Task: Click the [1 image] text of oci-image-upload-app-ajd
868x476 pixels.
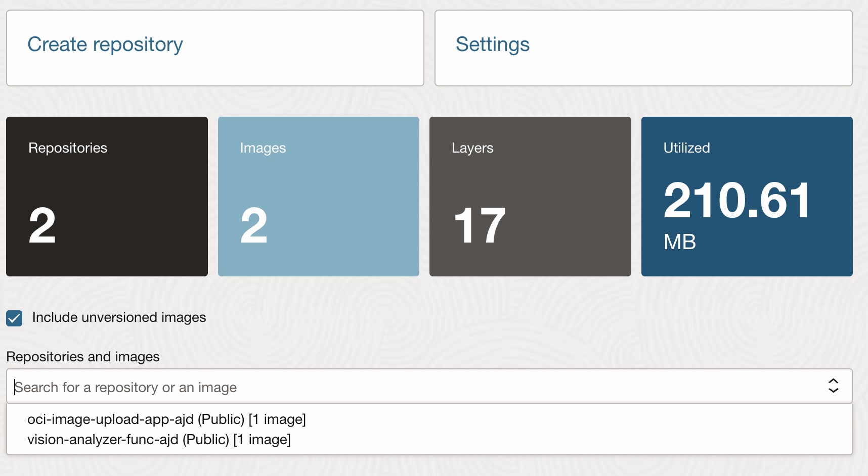Action: tap(277, 419)
